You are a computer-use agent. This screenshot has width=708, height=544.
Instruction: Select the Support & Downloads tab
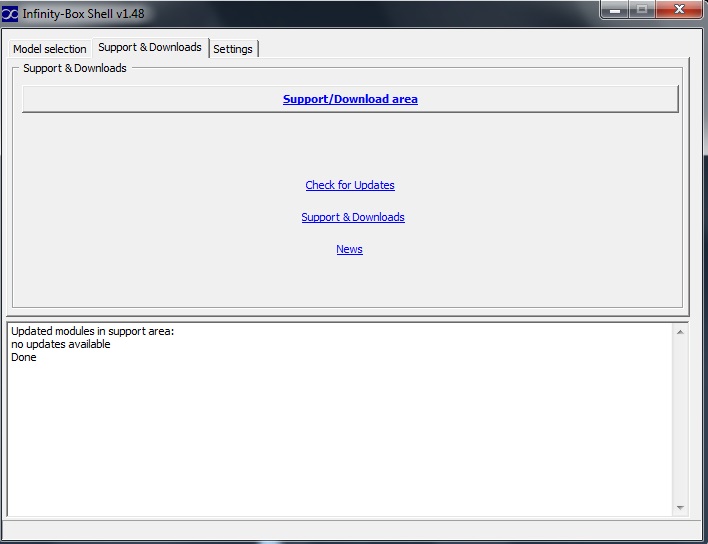tap(150, 47)
